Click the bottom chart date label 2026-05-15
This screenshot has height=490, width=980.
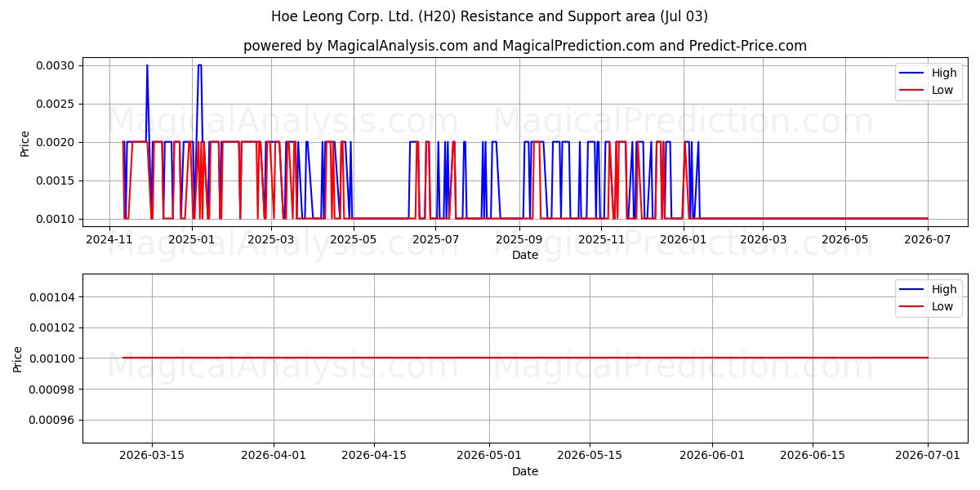coord(590,455)
